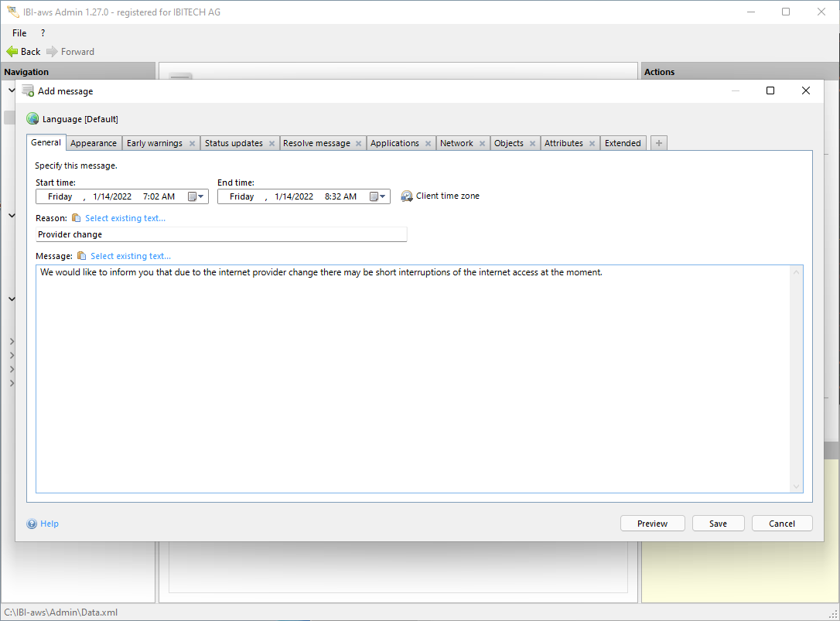The image size is (840, 621).
Task: Remove the Attributes tab with its x
Action: point(592,144)
